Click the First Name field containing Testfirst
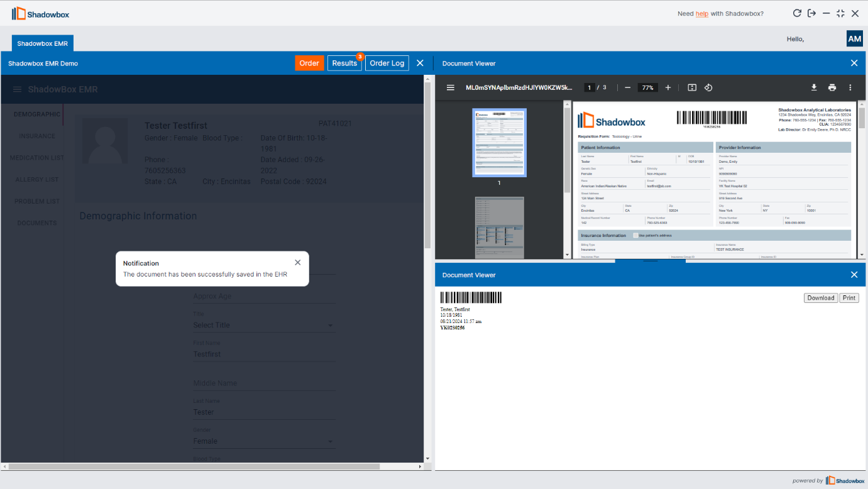Viewport: 868px width, 489px height. pos(264,354)
